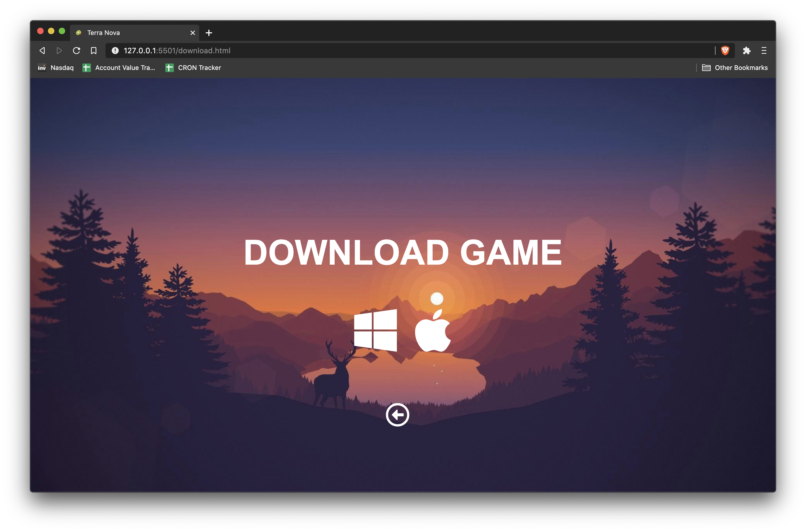Download the Mac version via Apple logo

(433, 331)
